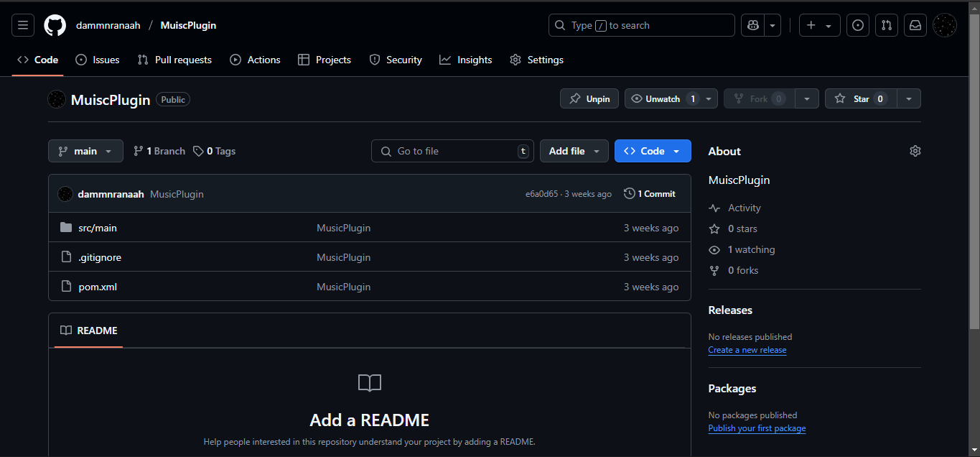This screenshot has width=980, height=457.
Task: Click the src/main folder icon
Action: click(66, 228)
